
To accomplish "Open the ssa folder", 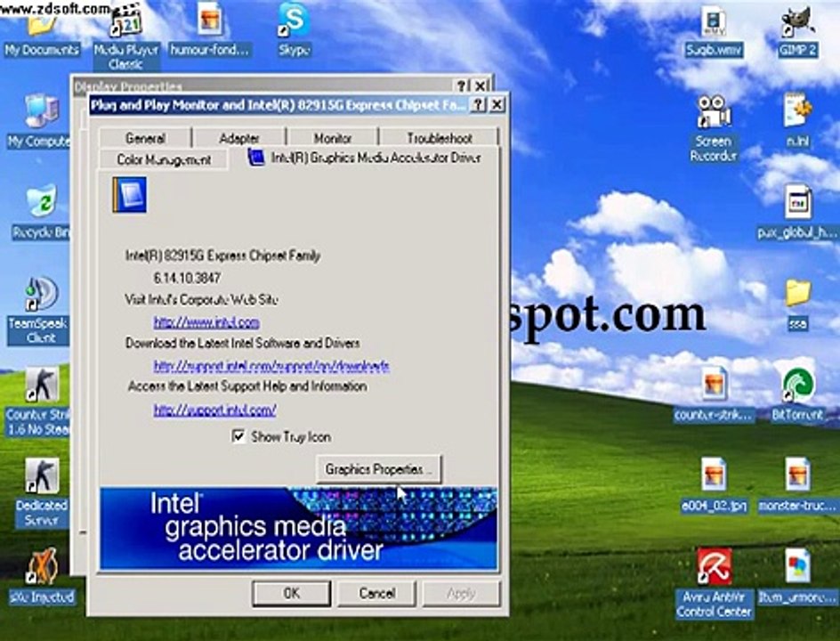I will (x=797, y=304).
